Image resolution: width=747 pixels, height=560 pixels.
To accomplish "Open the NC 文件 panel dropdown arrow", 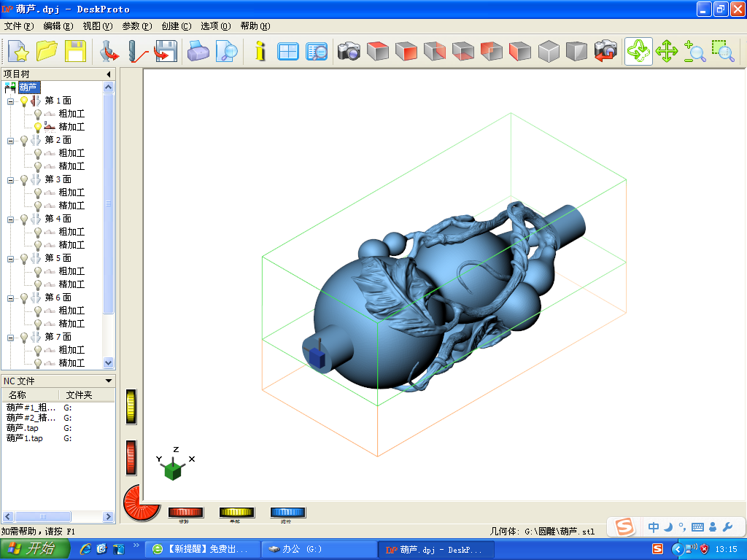I will (x=108, y=381).
